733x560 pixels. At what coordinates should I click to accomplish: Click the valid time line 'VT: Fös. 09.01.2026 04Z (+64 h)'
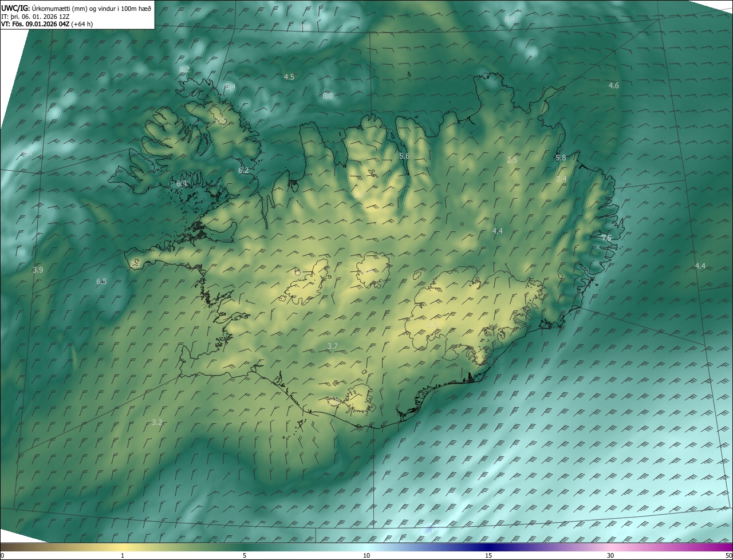point(47,24)
